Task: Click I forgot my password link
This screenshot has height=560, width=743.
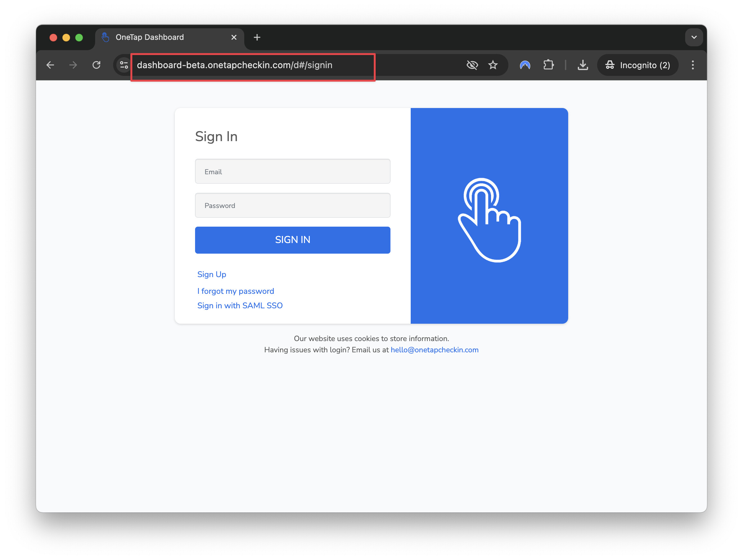Action: [x=236, y=291]
